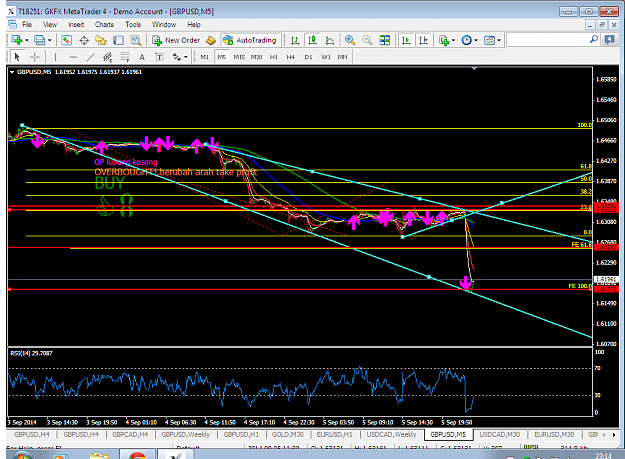
Task: Click the RSI(14) indicator label
Action: click(31, 353)
